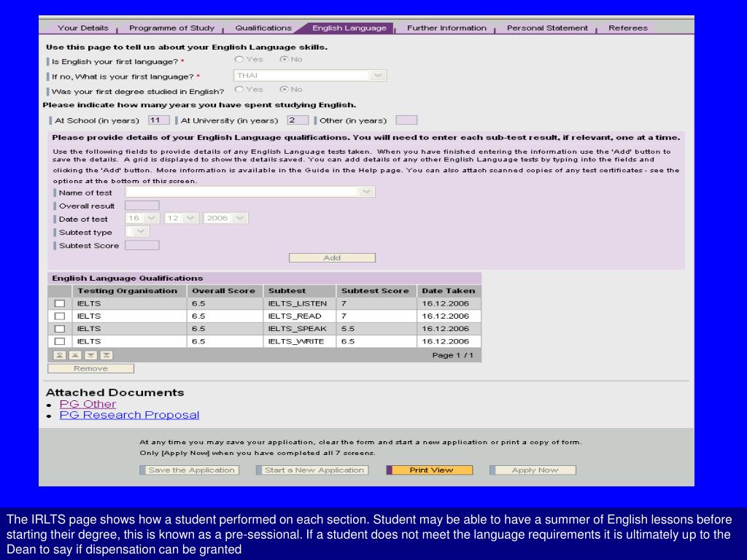Click the IELTS_WRITE subtest cell
The image size is (747, 560).
tap(300, 341)
